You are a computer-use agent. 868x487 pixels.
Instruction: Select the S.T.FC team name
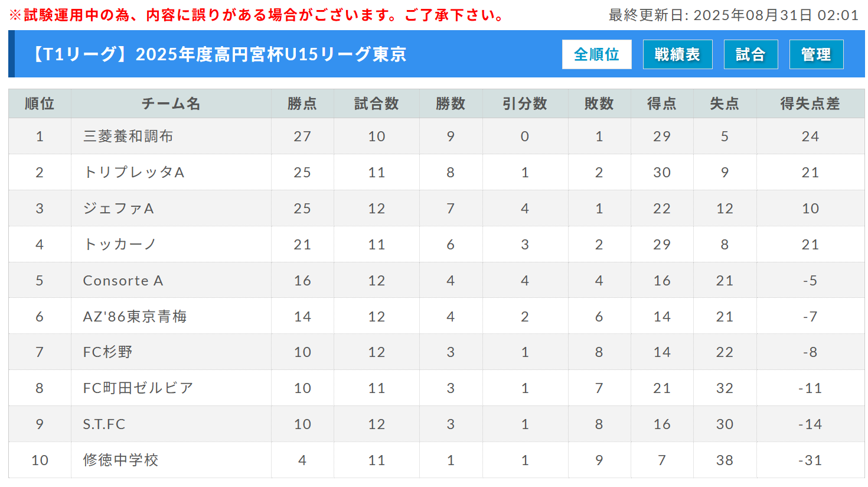[x=104, y=424]
